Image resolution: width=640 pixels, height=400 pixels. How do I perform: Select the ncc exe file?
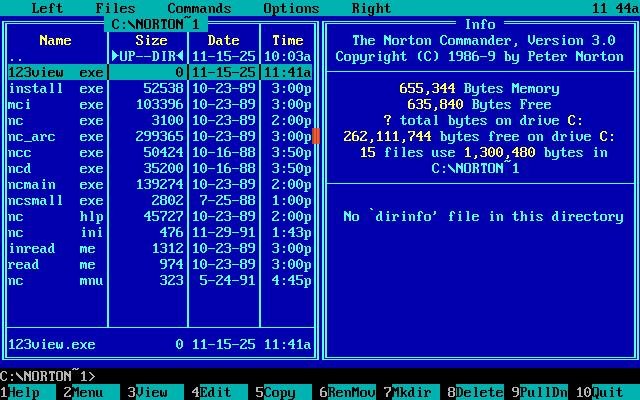[x=160, y=152]
